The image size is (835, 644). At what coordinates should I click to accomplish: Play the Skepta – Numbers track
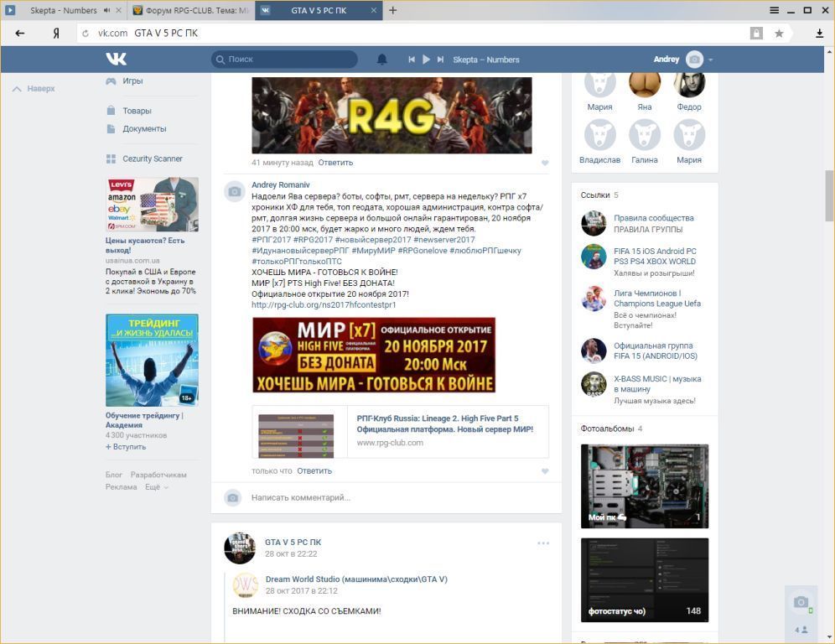[426, 60]
